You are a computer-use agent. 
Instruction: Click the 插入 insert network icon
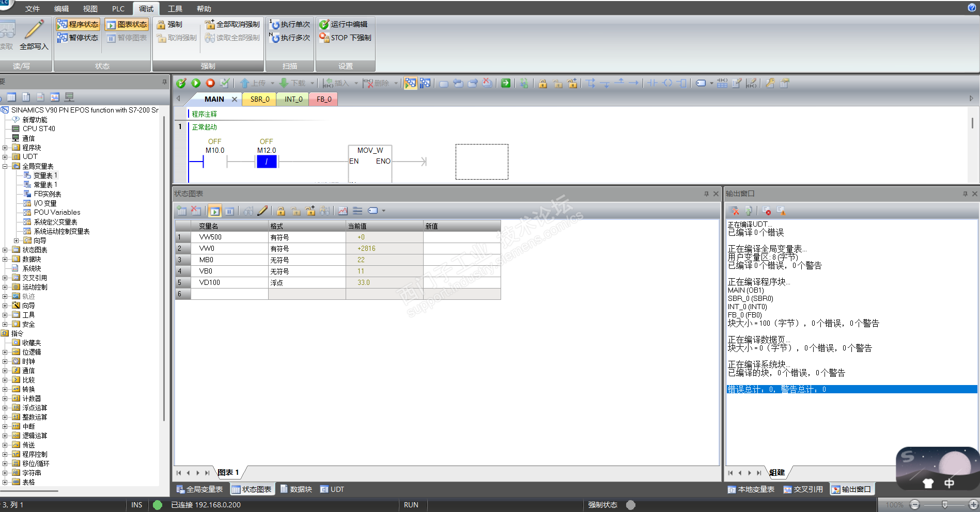point(328,83)
